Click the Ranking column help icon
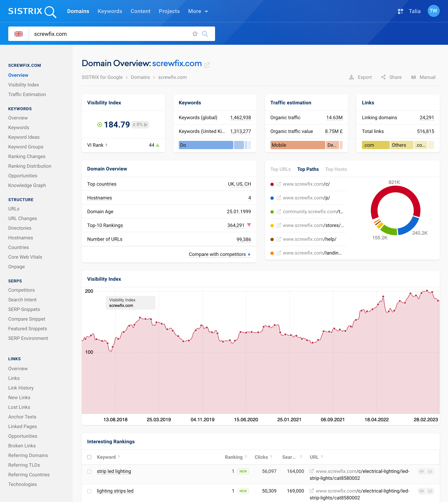This screenshot has height=502, width=448. (x=246, y=457)
